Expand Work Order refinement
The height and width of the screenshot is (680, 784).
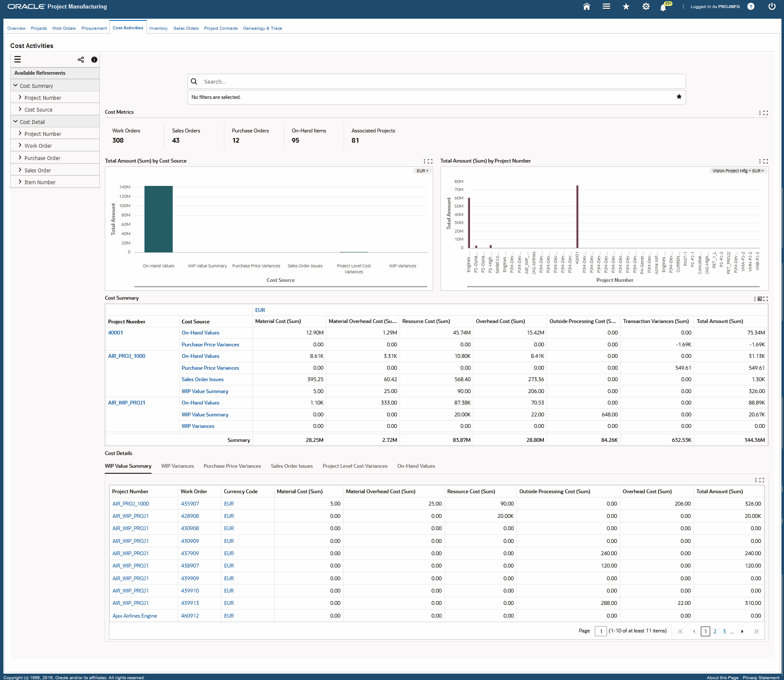pos(20,146)
